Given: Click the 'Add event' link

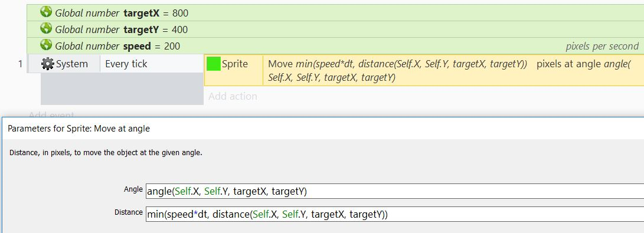Looking at the screenshot, I should click(x=52, y=115).
